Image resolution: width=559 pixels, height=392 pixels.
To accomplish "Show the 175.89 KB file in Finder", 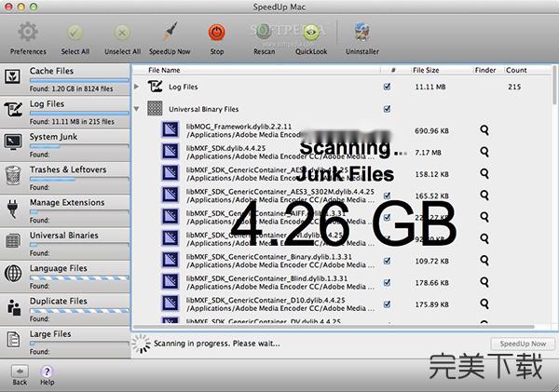I will click(x=484, y=304).
